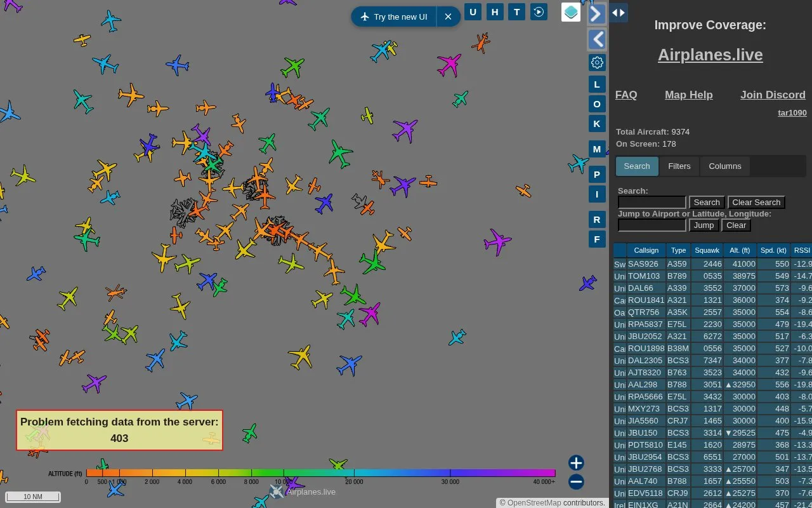
Task: Click the altitude color legend bar
Action: [320, 473]
